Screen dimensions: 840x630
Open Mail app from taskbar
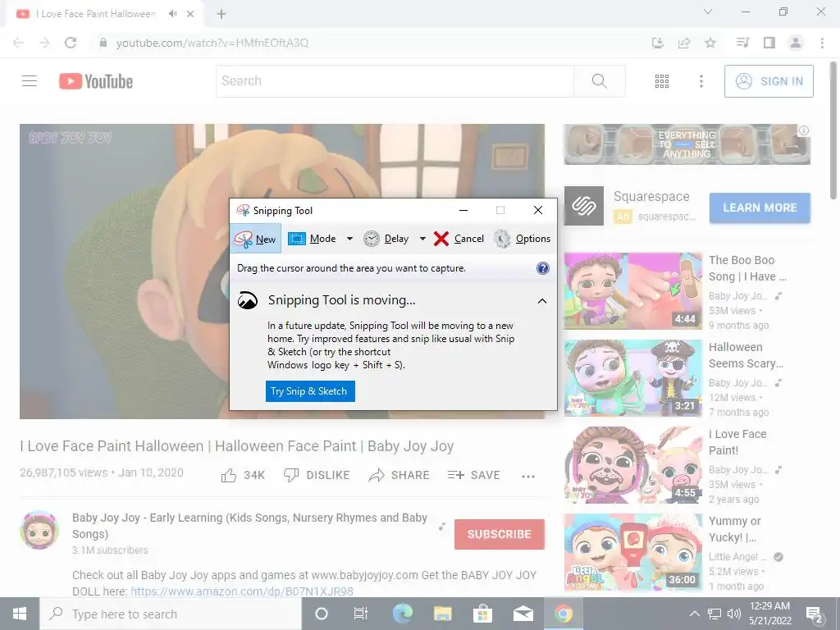pyautogui.click(x=523, y=614)
